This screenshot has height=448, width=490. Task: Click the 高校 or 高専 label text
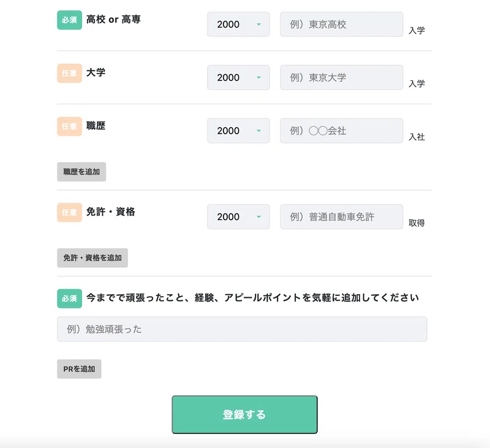point(114,20)
